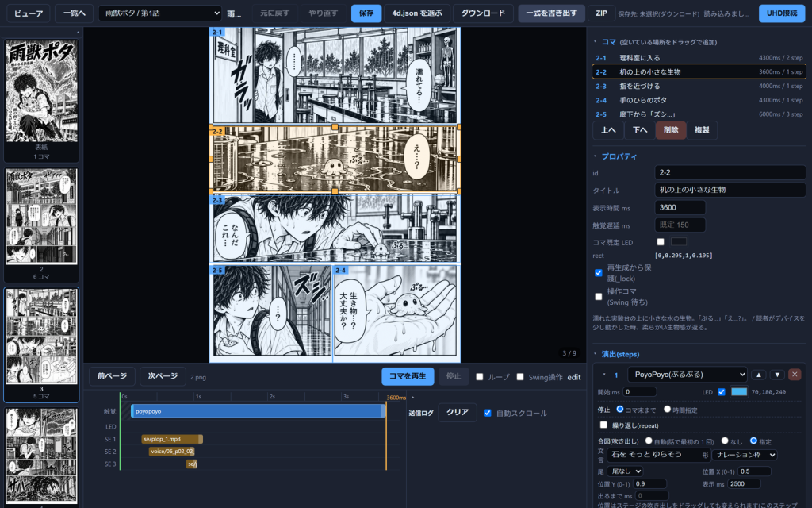
Task: Click the やり直す redo button
Action: [x=324, y=13]
